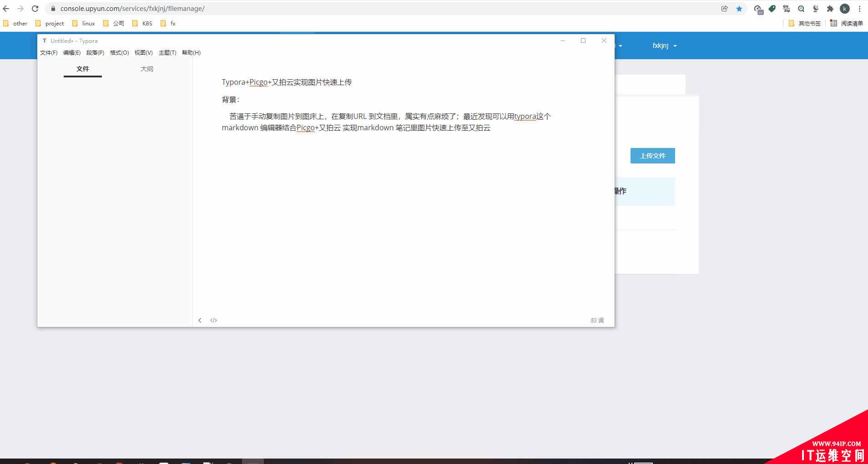Viewport: 868px width, 464px height.
Task: Toggle the blue bookmark star
Action: [x=739, y=9]
